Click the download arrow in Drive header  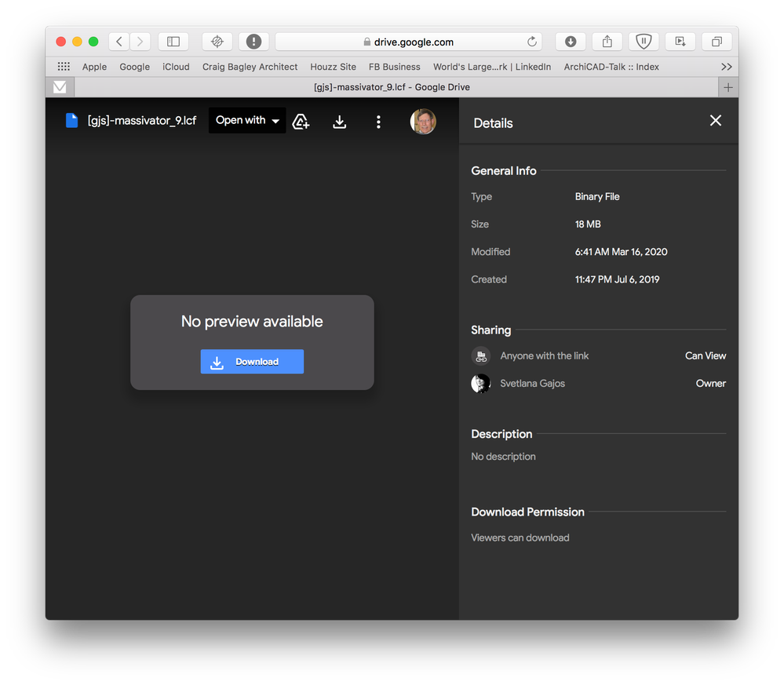(x=340, y=122)
